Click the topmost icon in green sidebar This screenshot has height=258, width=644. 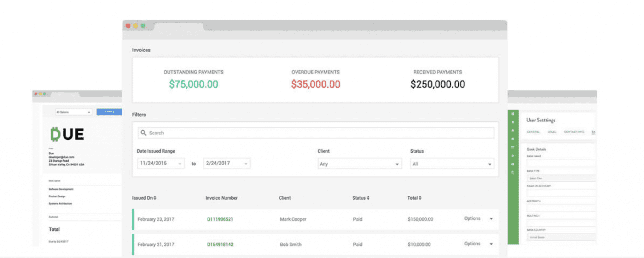[x=513, y=114]
